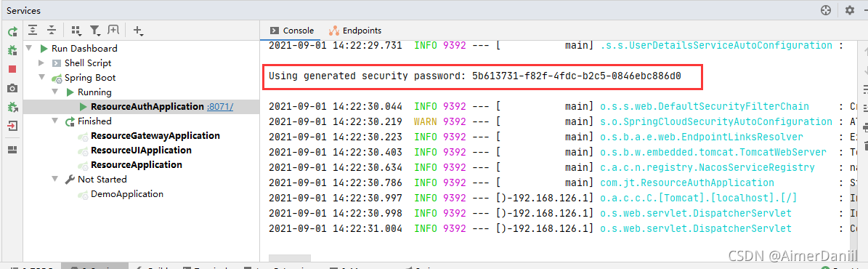Select ResourceApplication in the tree

click(136, 165)
